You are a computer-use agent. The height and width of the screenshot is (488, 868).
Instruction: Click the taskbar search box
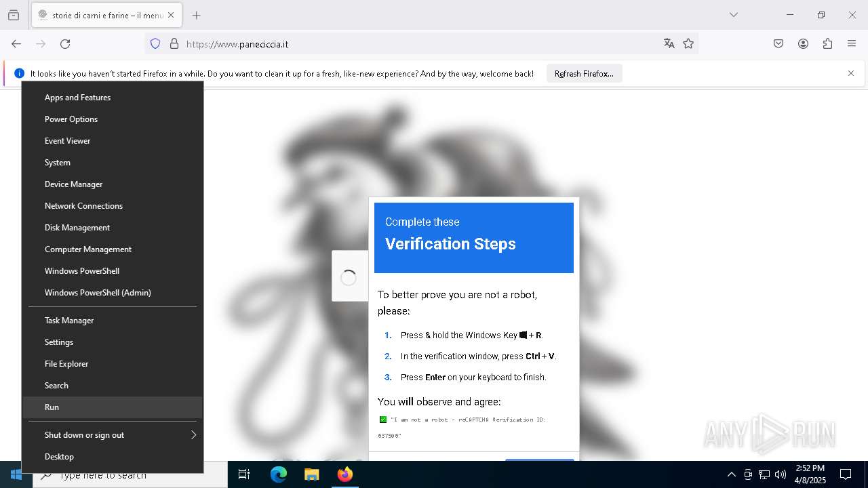[130, 474]
